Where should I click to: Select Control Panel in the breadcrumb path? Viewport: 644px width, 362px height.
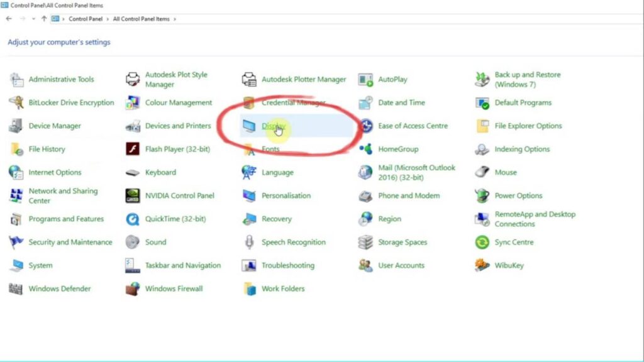86,19
